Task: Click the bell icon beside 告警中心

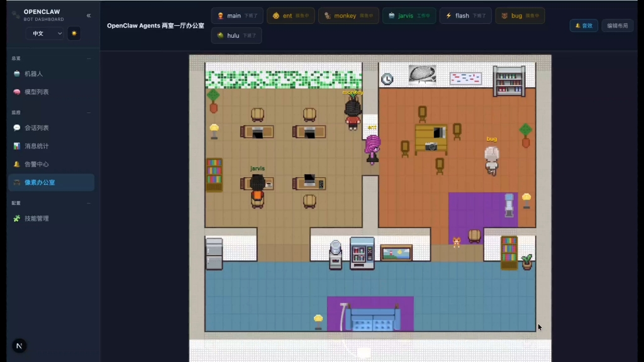Action: tap(17, 164)
